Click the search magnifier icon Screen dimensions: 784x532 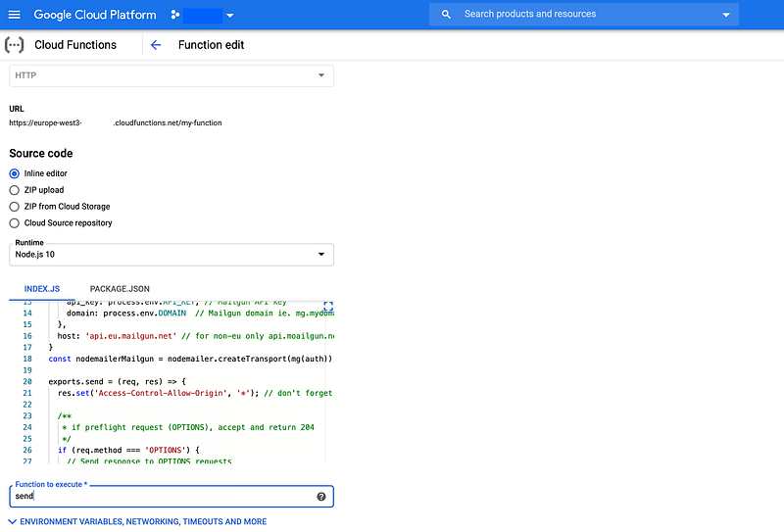(446, 15)
